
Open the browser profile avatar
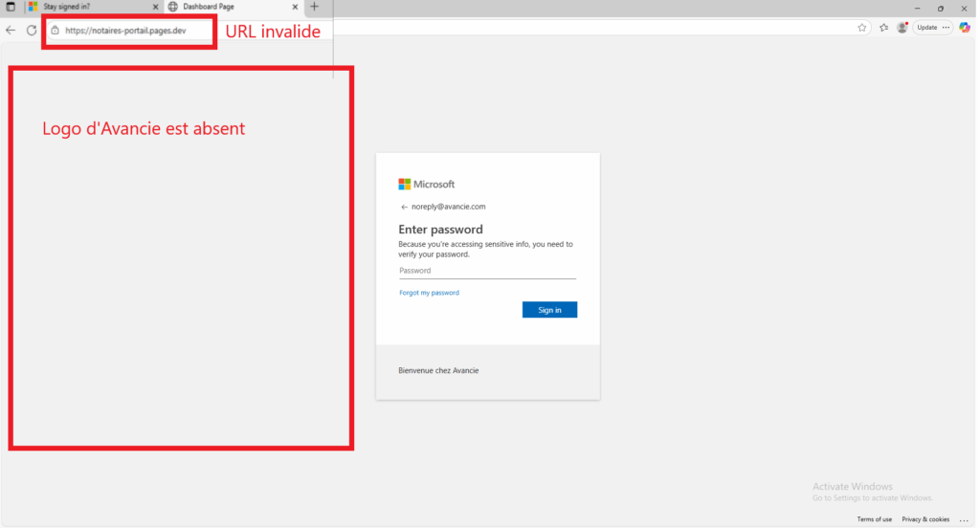coord(902,28)
